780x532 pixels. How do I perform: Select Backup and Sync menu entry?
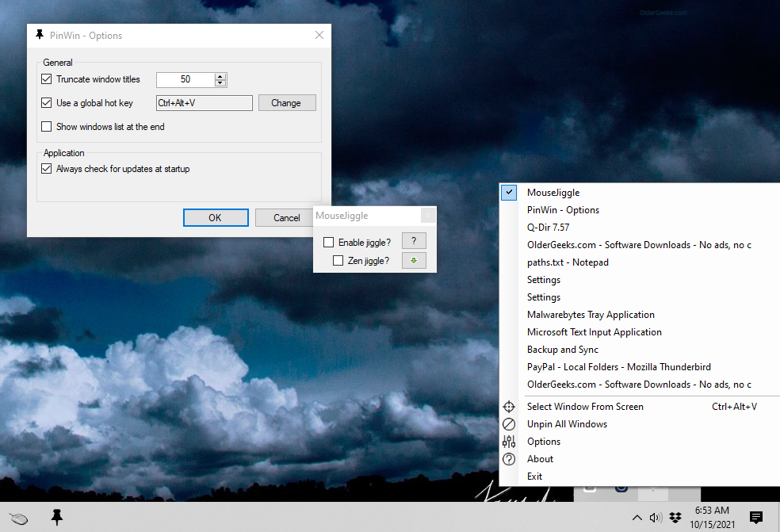[x=640, y=349]
